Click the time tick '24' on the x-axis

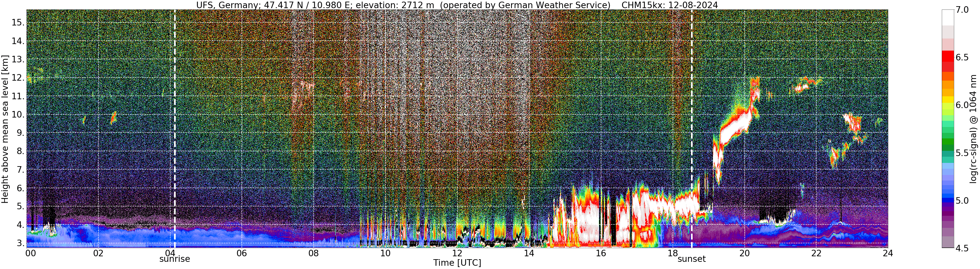pos(888,253)
